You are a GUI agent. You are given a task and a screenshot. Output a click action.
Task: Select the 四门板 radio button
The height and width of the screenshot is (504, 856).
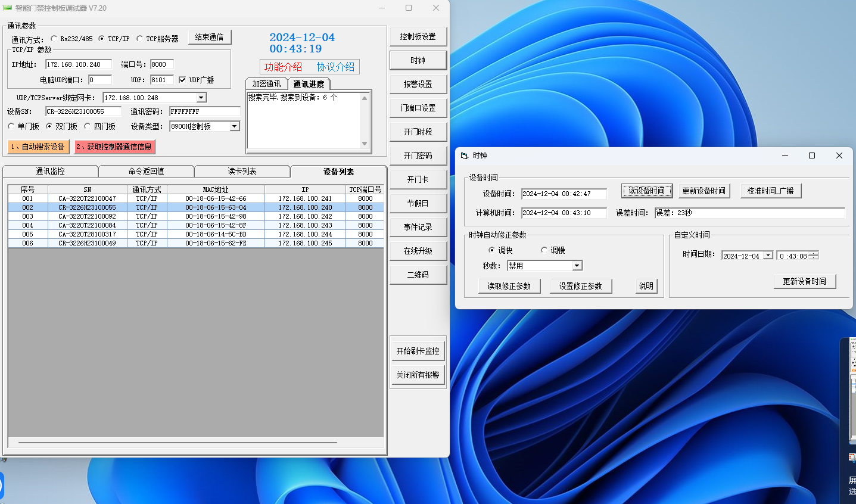coord(88,126)
